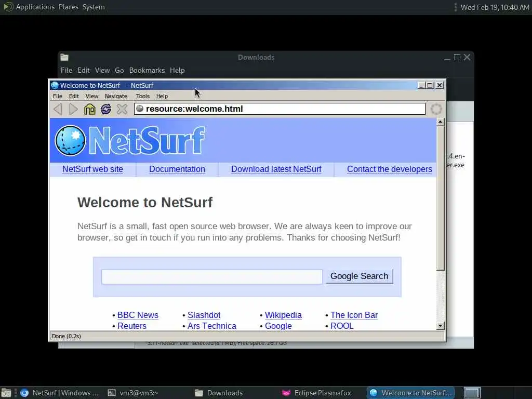The width and height of the screenshot is (532, 399).
Task: Open the Google link
Action: point(278,326)
